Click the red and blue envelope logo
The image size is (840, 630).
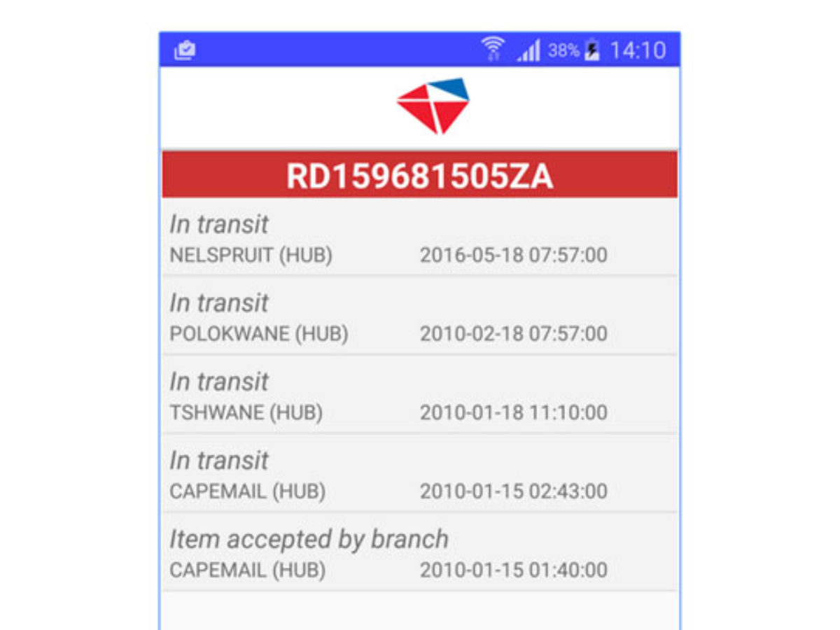(433, 106)
